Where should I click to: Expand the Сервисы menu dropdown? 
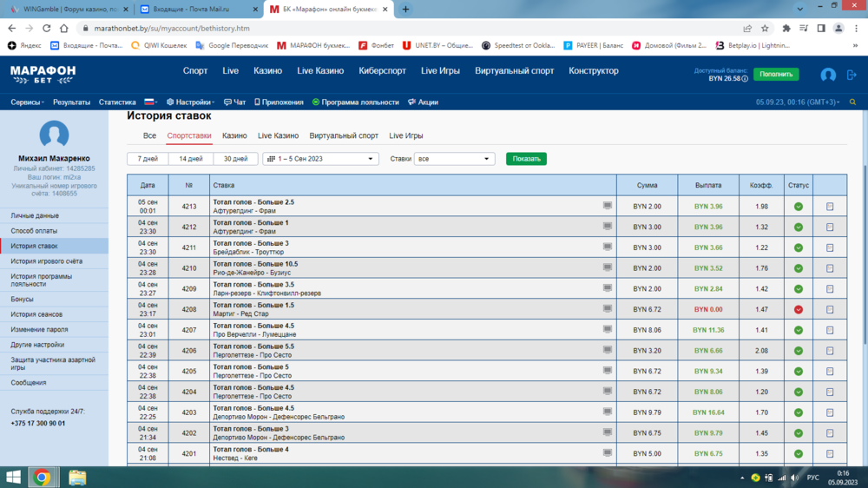(27, 102)
